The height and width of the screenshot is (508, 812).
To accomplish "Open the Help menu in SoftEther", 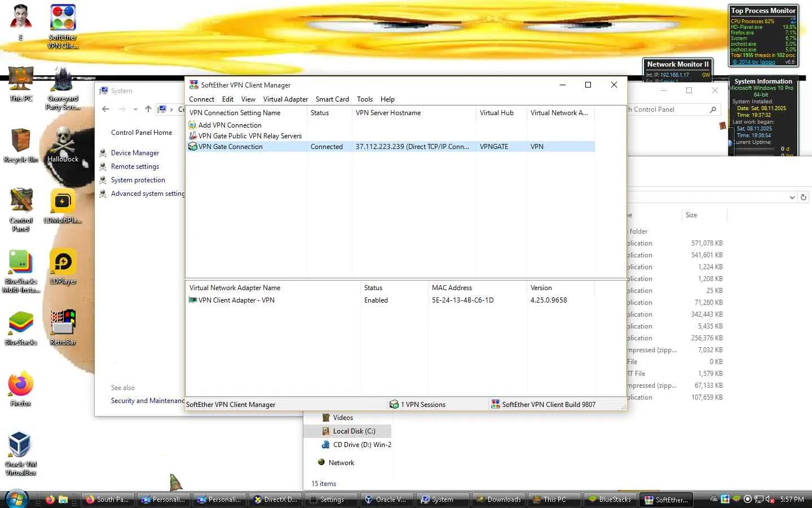I will point(387,99).
